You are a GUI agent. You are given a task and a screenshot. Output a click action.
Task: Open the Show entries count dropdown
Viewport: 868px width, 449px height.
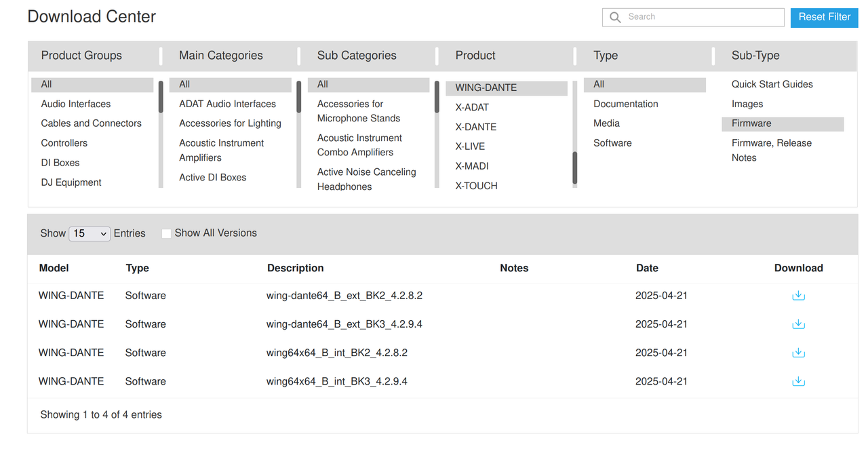pyautogui.click(x=90, y=233)
